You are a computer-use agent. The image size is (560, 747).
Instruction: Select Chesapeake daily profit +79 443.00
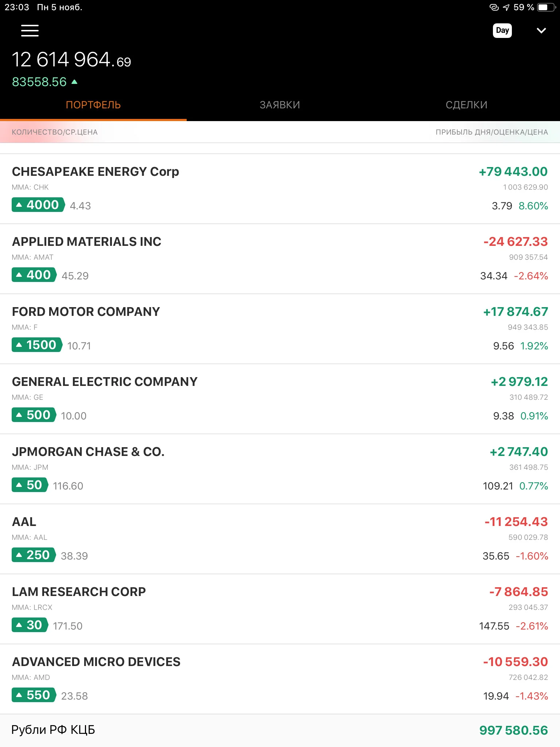coord(513,171)
